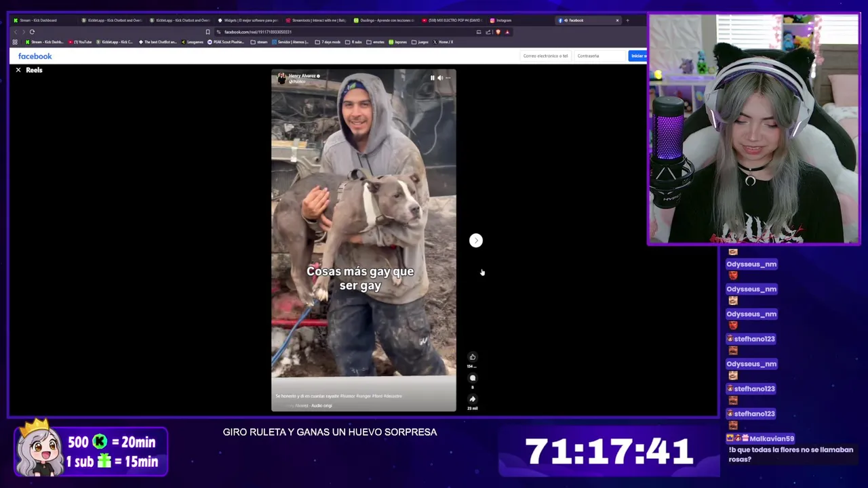Image resolution: width=868 pixels, height=488 pixels.
Task: Switch to the Duolingo tab
Action: [x=384, y=20]
